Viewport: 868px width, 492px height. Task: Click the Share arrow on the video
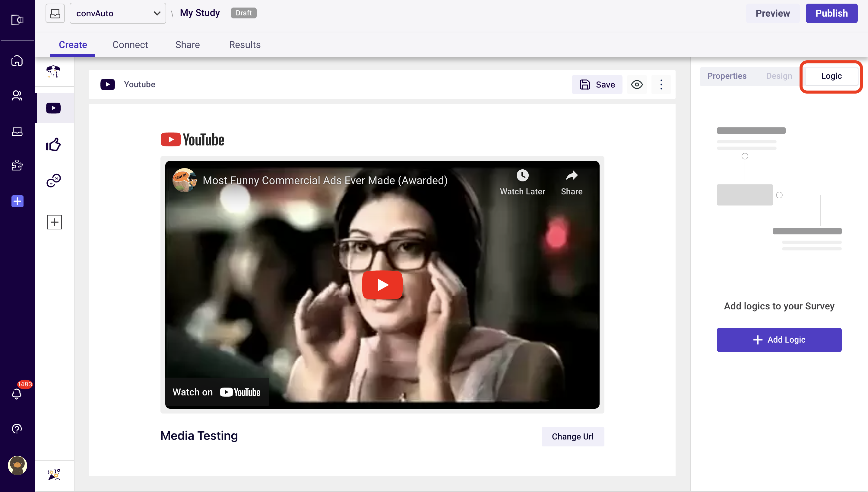[x=571, y=183]
